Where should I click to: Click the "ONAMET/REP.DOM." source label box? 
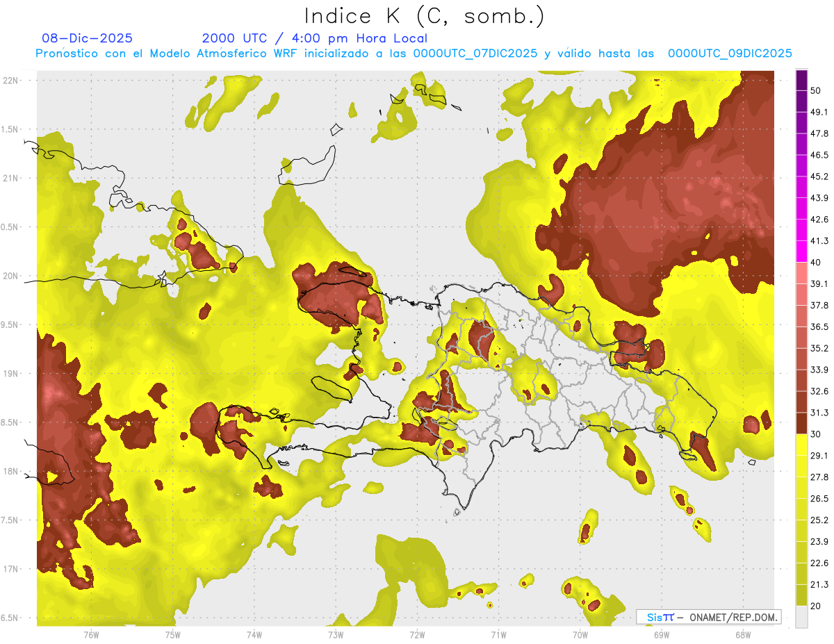click(708, 617)
